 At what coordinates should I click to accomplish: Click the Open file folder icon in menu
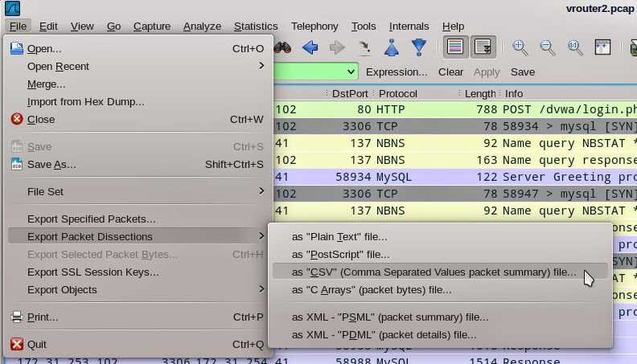[17, 48]
